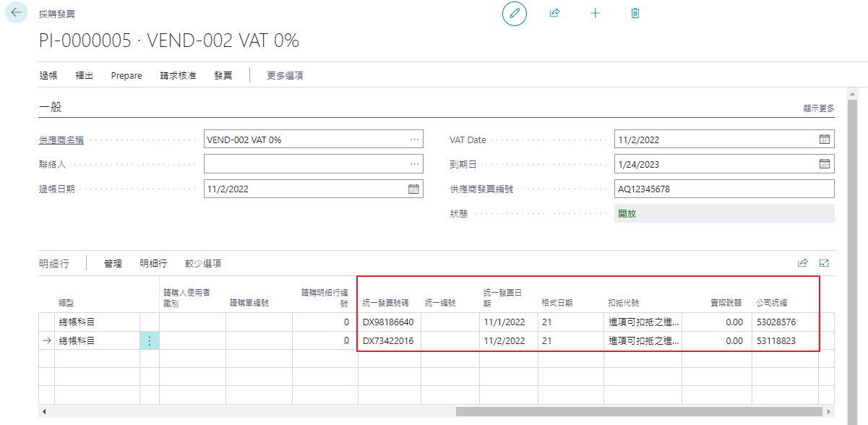Select cell DX73422016
Screen dimensions: 868x425
click(389, 340)
